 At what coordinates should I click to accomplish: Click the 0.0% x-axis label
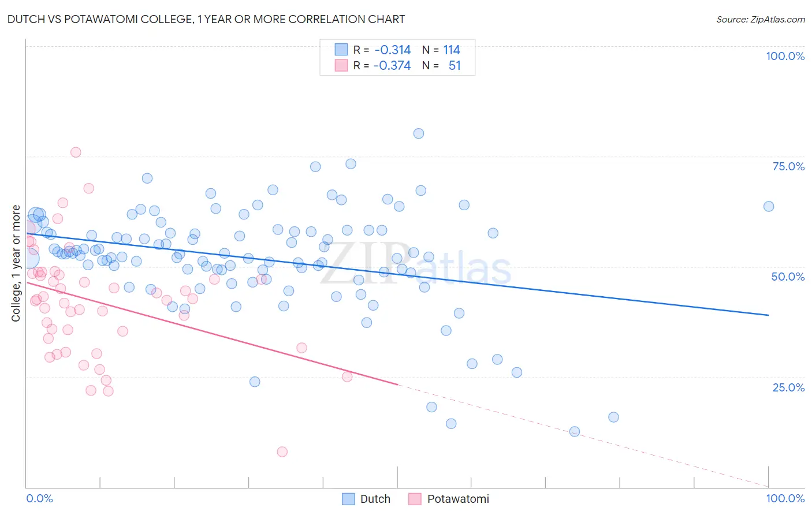[x=40, y=498]
